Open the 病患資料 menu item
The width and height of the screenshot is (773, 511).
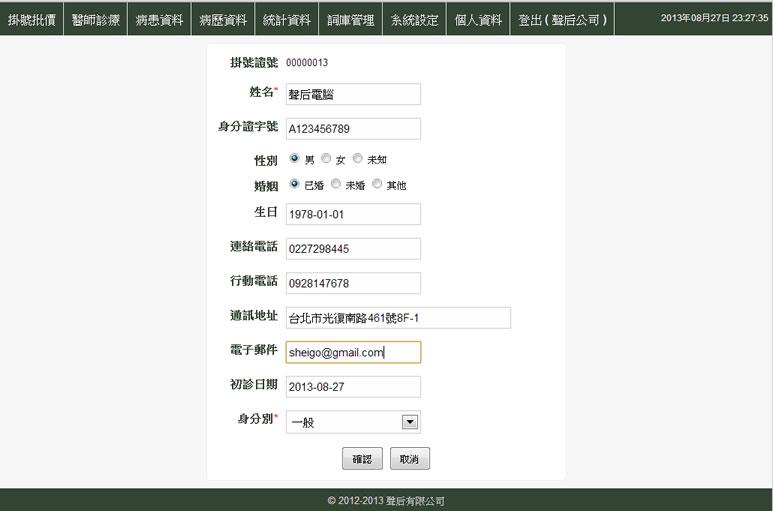(159, 19)
